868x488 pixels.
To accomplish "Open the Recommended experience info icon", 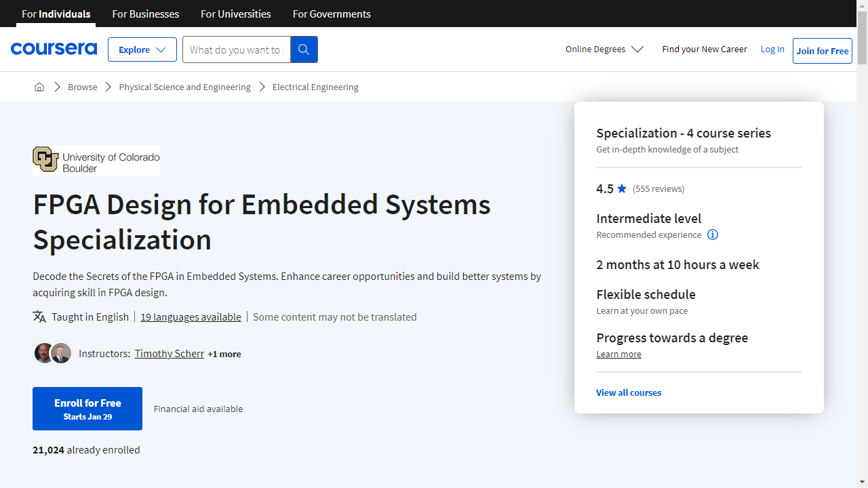I will pos(713,235).
